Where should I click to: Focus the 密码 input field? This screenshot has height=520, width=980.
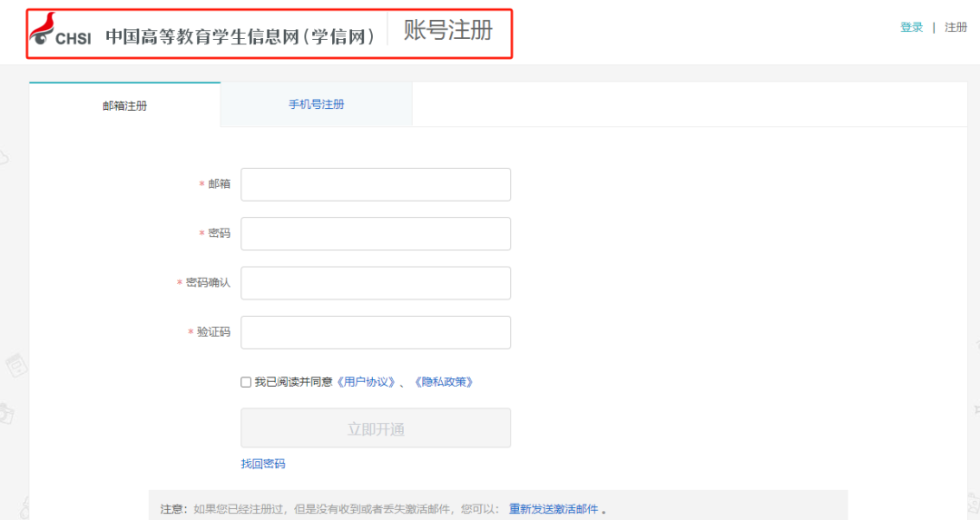(376, 234)
